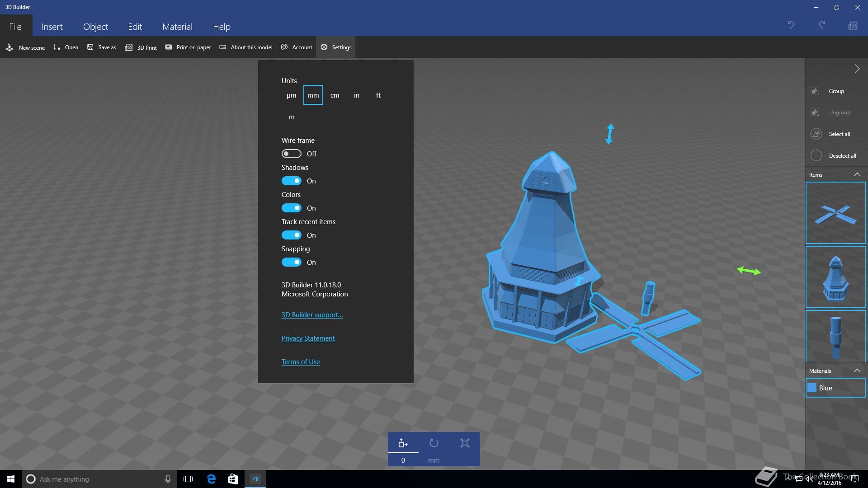Collapse the Materials section
Viewport: 868px width, 488px height.
[857, 371]
